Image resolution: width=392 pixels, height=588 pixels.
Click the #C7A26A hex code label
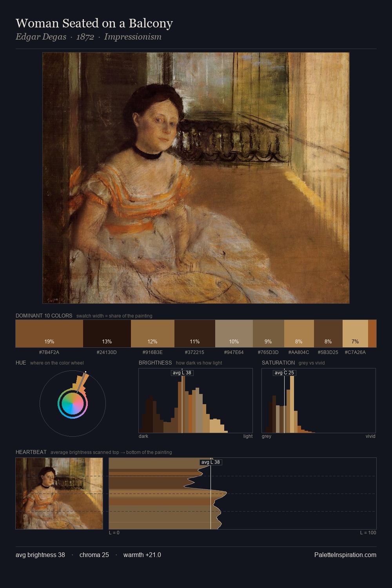click(355, 352)
